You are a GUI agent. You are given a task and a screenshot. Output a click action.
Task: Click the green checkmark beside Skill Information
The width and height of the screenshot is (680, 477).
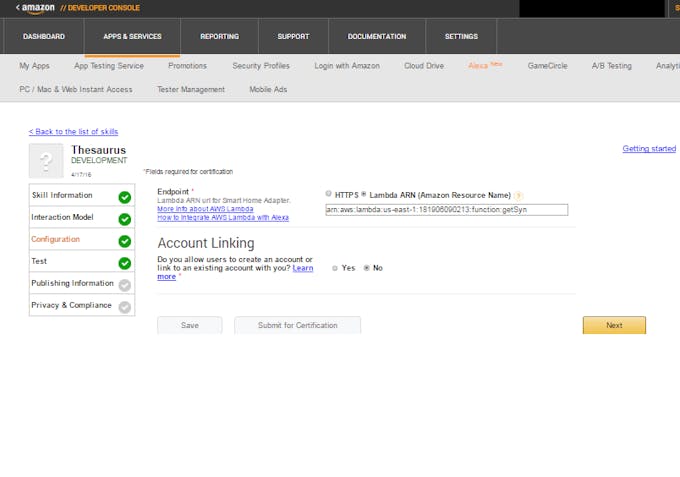[x=125, y=197]
